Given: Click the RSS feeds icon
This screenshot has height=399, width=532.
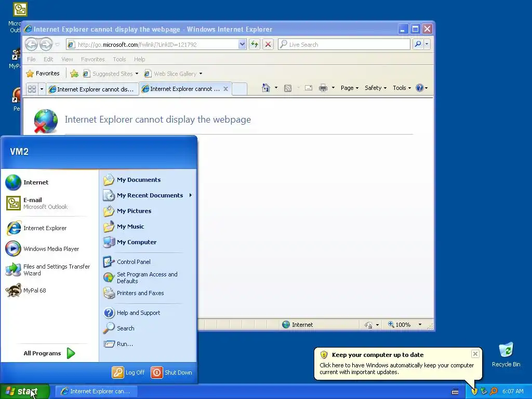Looking at the screenshot, I should click(288, 88).
